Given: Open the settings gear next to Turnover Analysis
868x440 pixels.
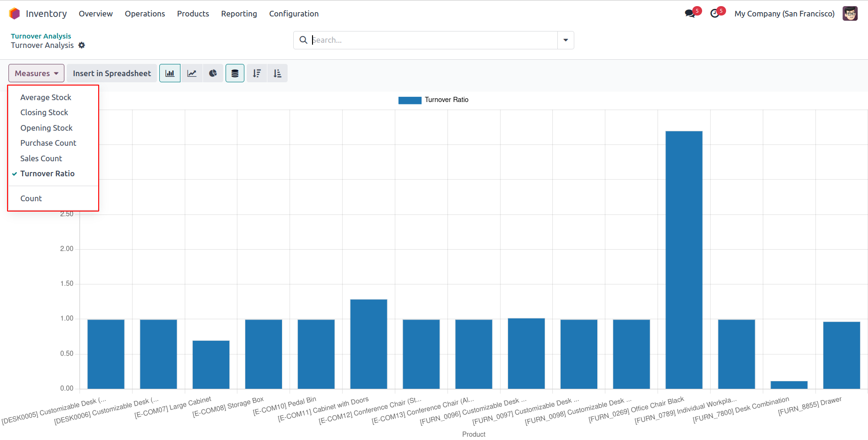Looking at the screenshot, I should click(82, 45).
